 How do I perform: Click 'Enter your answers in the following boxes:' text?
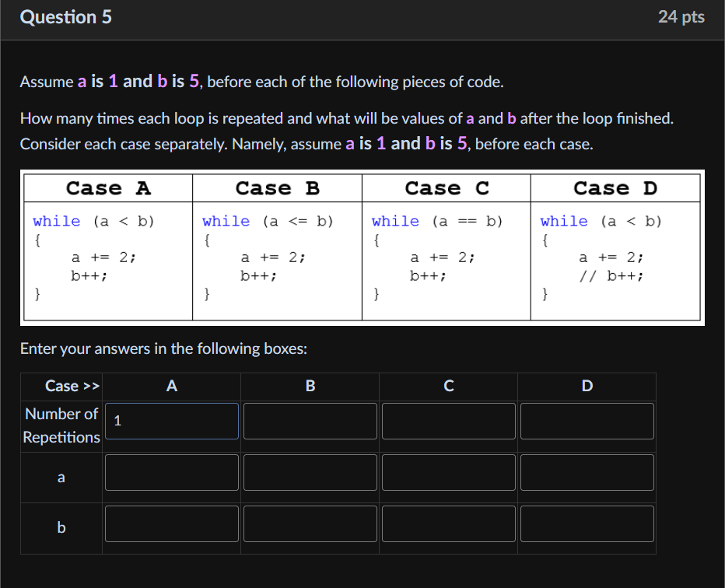click(x=163, y=348)
